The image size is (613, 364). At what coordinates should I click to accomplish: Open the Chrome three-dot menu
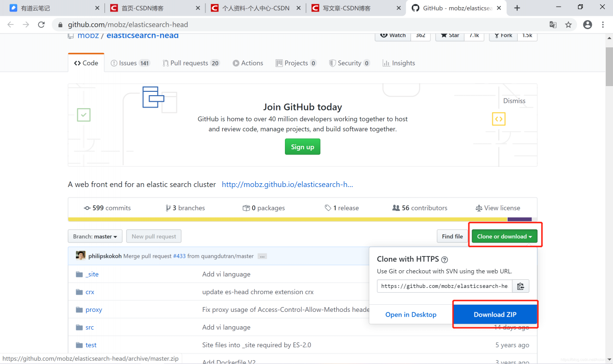[603, 25]
